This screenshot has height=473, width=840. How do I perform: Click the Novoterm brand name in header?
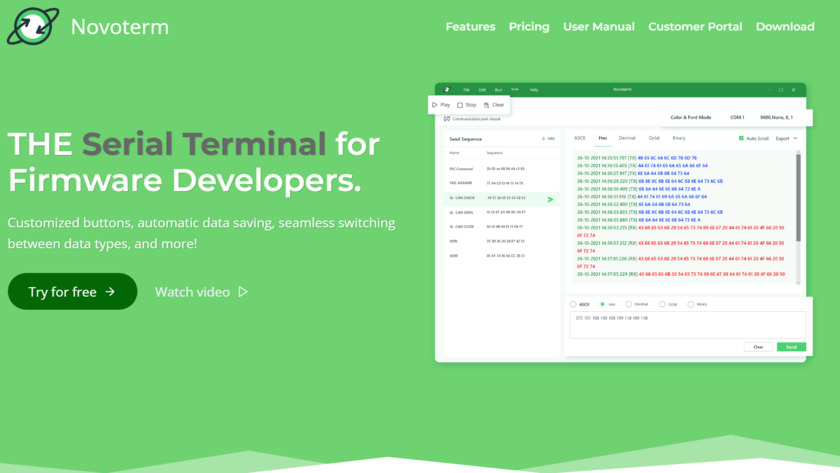point(119,27)
